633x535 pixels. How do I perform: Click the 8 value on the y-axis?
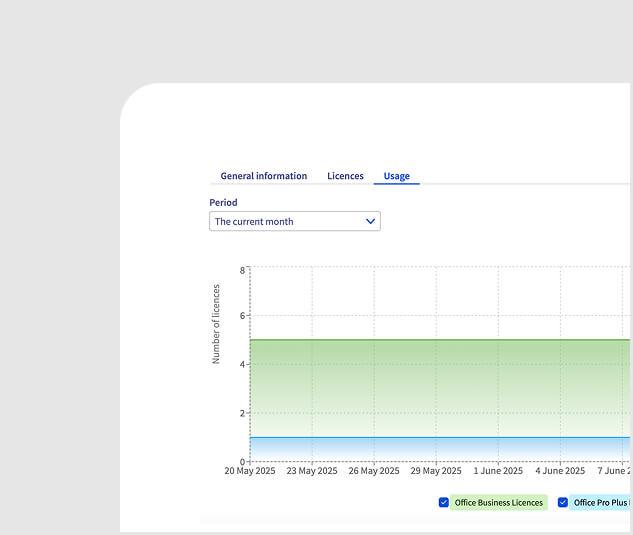point(242,270)
